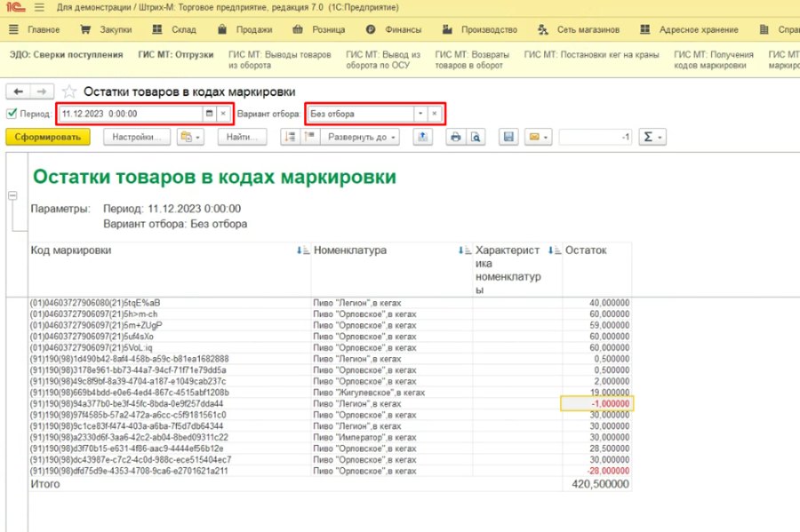The height and width of the screenshot is (532, 800).
Task: Open ГИС МТ: Возвраты товаров в оборот
Action: coord(472,60)
